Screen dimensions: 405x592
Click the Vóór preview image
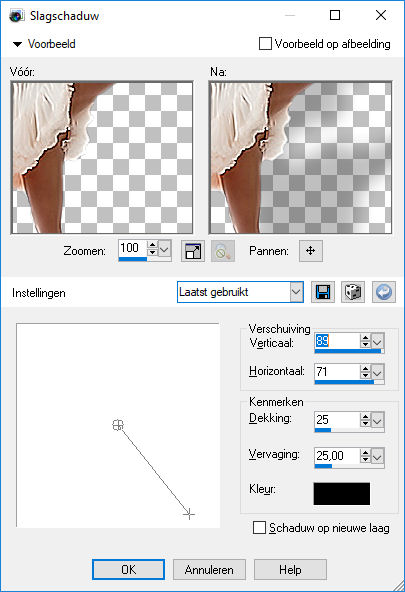click(102, 157)
